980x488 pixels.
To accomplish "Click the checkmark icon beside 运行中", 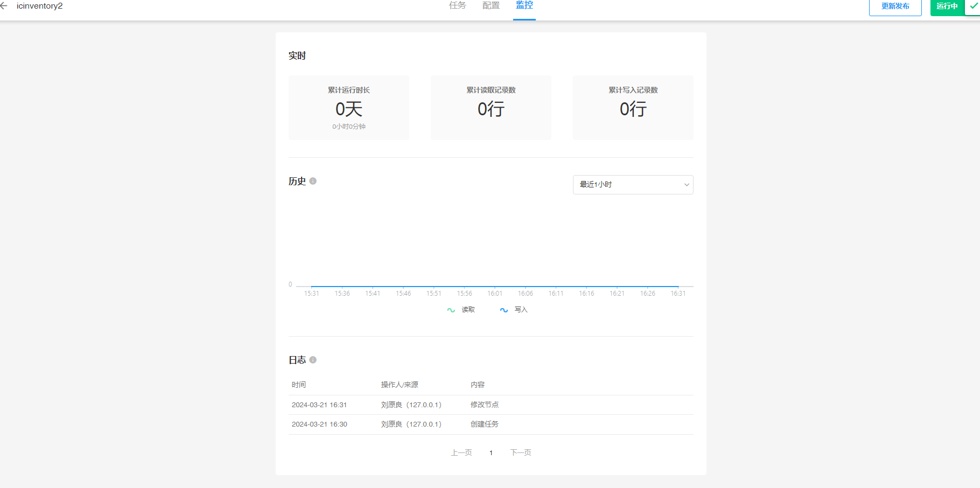I will tap(972, 6).
